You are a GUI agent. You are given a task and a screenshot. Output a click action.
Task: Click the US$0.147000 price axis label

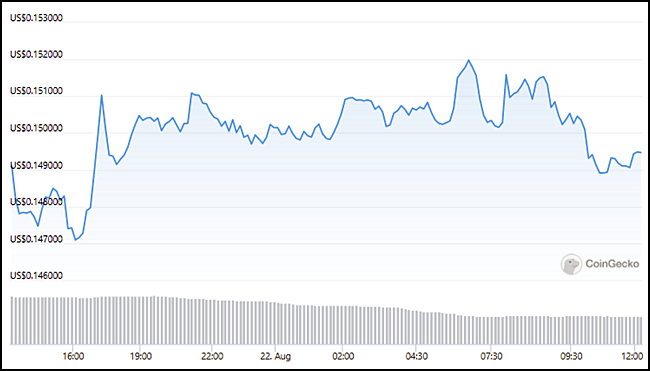pos(36,239)
